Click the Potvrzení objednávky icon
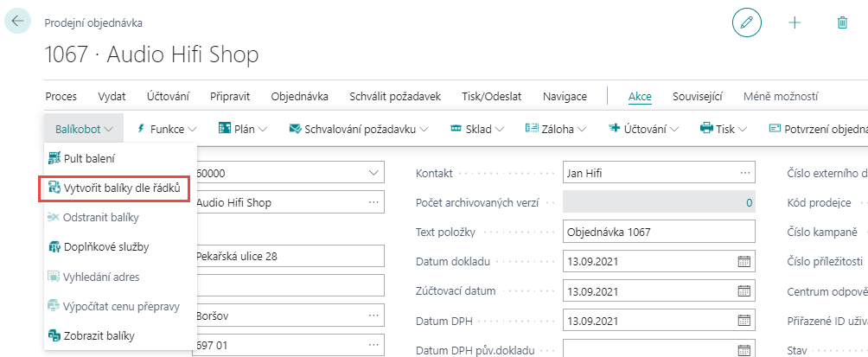868x357 pixels. point(775,129)
